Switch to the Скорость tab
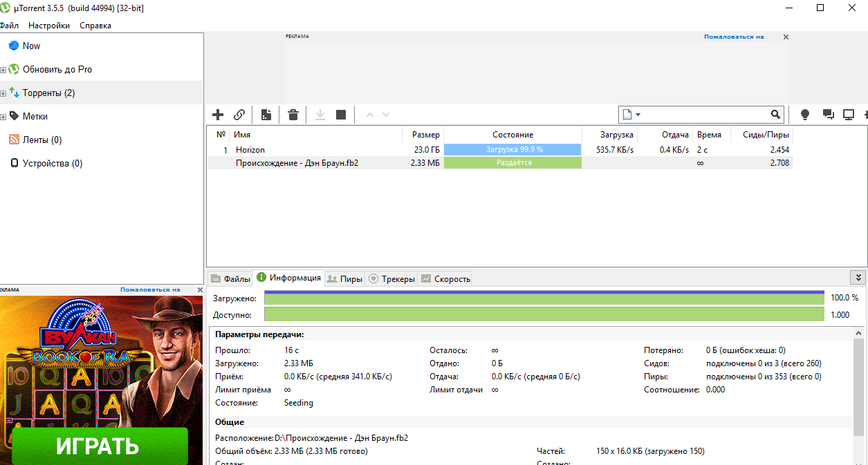Viewport: 868px width, 465px height. (445, 278)
